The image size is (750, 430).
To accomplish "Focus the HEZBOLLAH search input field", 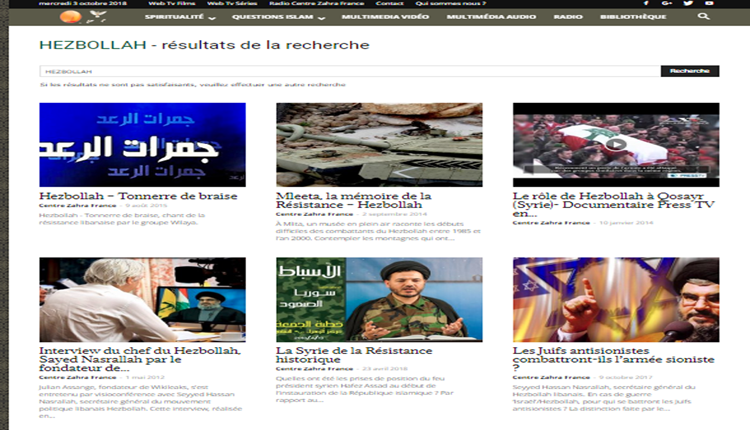I will 350,71.
